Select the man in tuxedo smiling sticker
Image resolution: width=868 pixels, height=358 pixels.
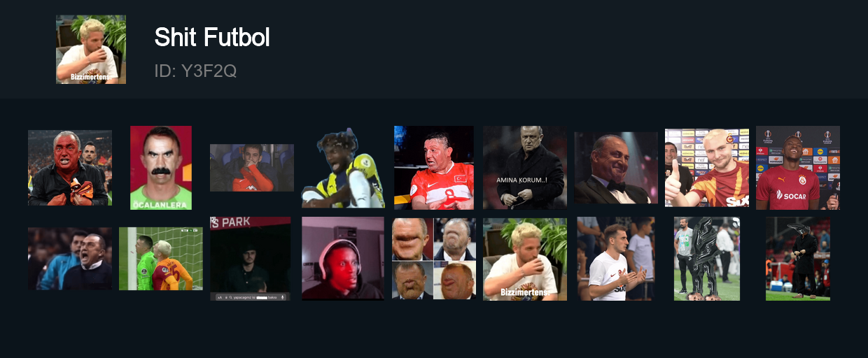coord(616,168)
